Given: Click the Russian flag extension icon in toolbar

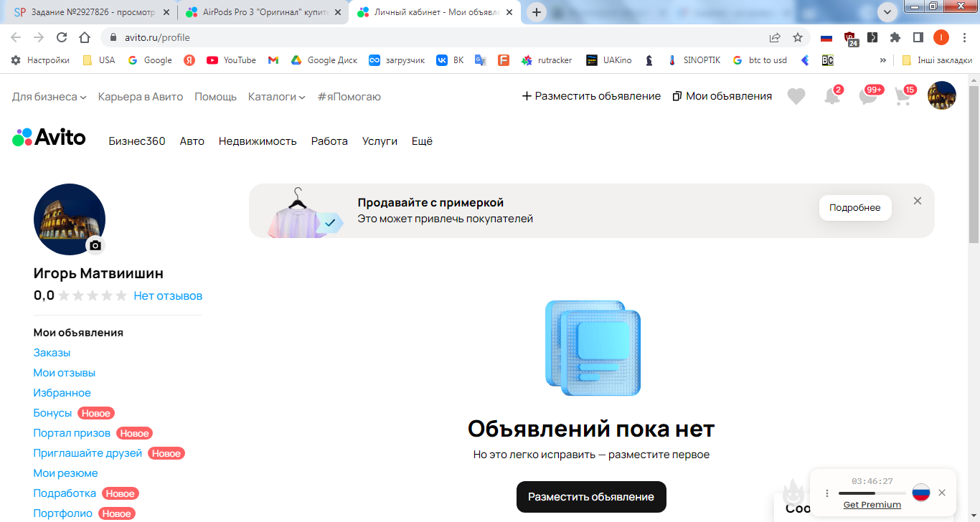Looking at the screenshot, I should (826, 37).
